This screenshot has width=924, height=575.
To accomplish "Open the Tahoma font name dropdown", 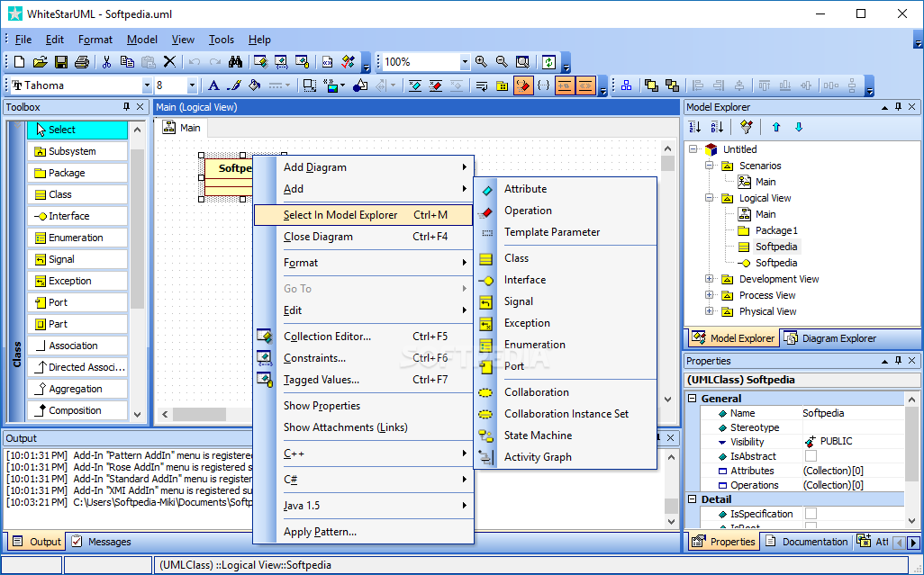I will (x=147, y=85).
